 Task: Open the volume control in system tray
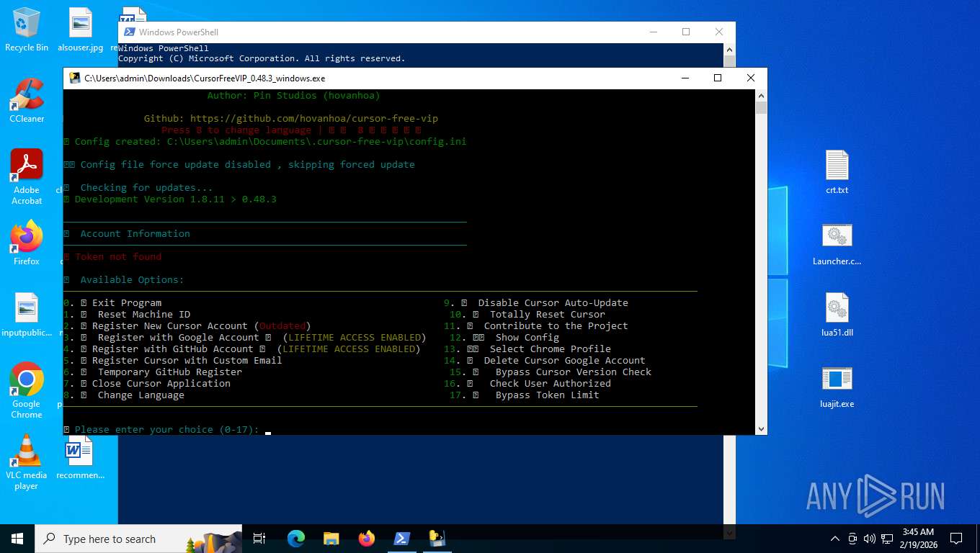coord(869,539)
